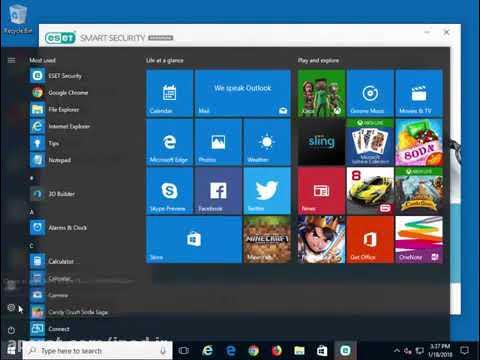The height and width of the screenshot is (360, 480).
Task: Open the Movies & TV tile
Action: [x=419, y=93]
